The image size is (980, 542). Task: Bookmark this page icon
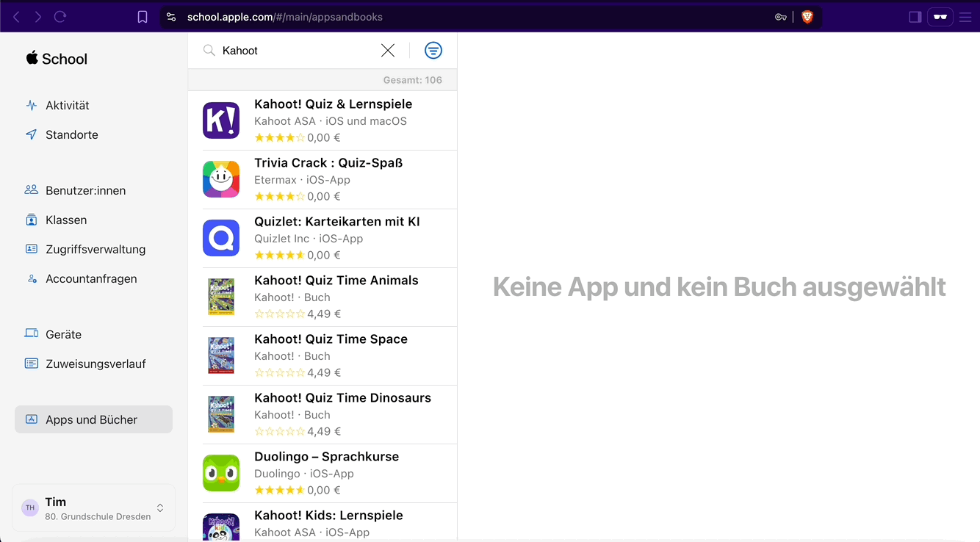[143, 17]
